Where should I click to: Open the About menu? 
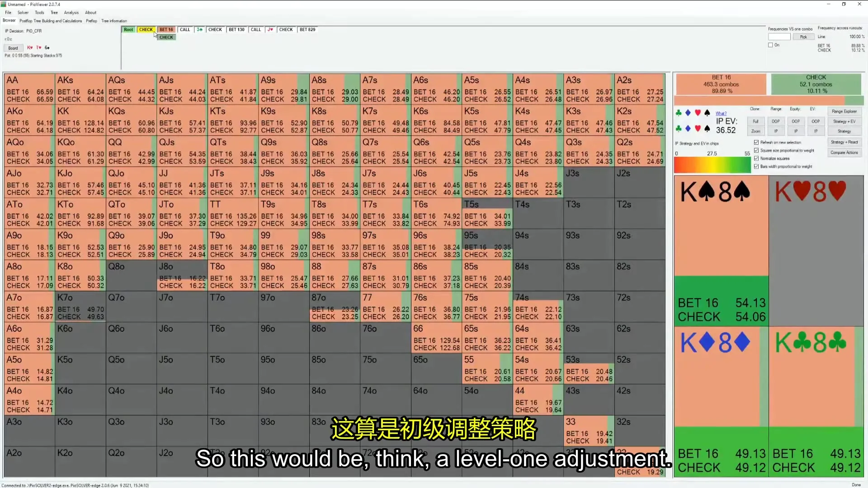click(91, 13)
